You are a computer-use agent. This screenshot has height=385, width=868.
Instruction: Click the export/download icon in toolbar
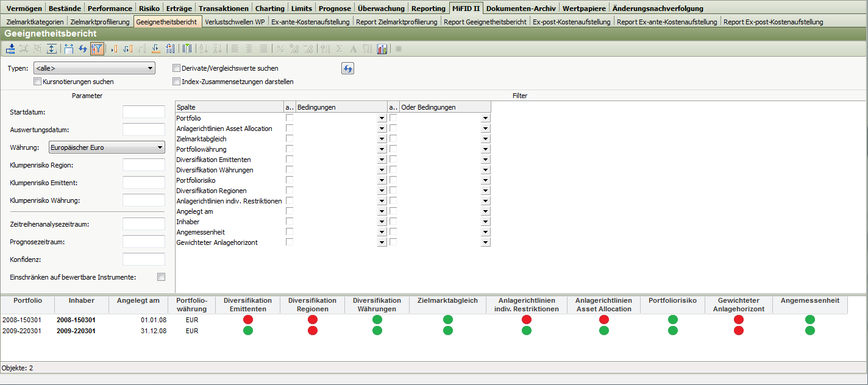pyautogui.click(x=11, y=49)
